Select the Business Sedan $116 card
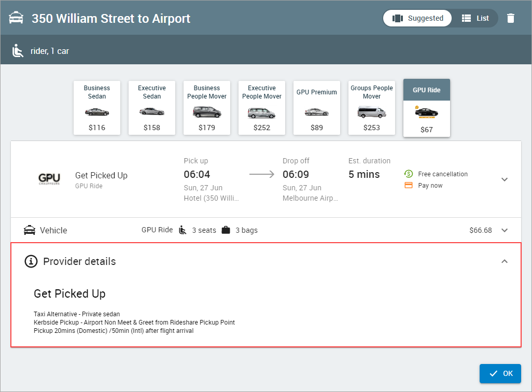This screenshot has width=532, height=392. (97, 107)
